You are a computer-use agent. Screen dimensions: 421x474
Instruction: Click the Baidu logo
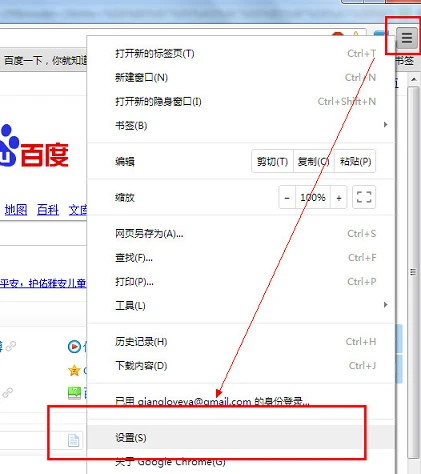coord(34,147)
